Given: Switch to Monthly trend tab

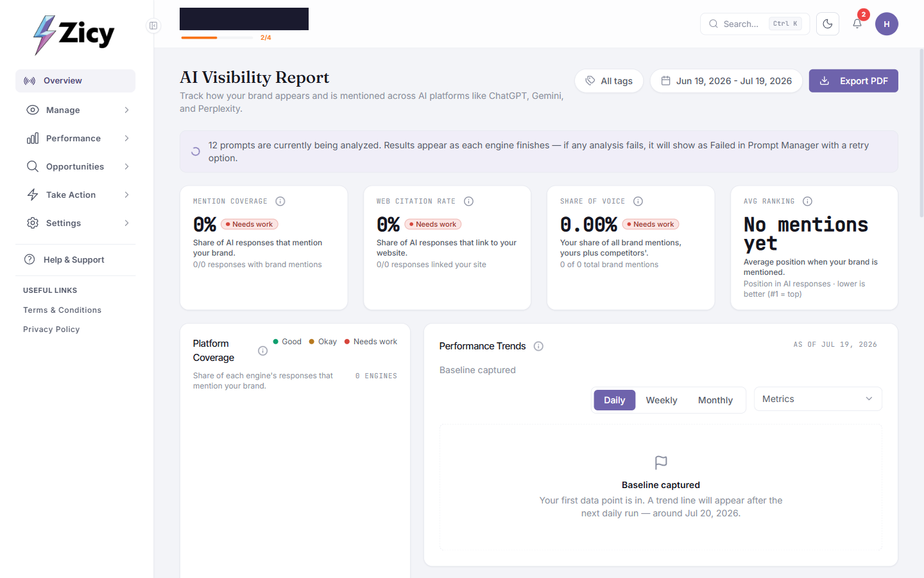Looking at the screenshot, I should click(715, 400).
